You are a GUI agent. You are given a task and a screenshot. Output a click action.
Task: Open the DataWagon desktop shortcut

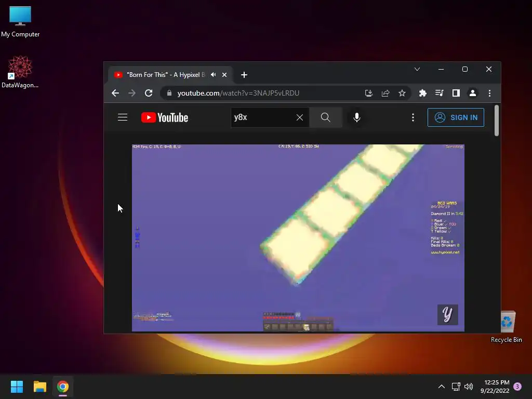(x=20, y=72)
